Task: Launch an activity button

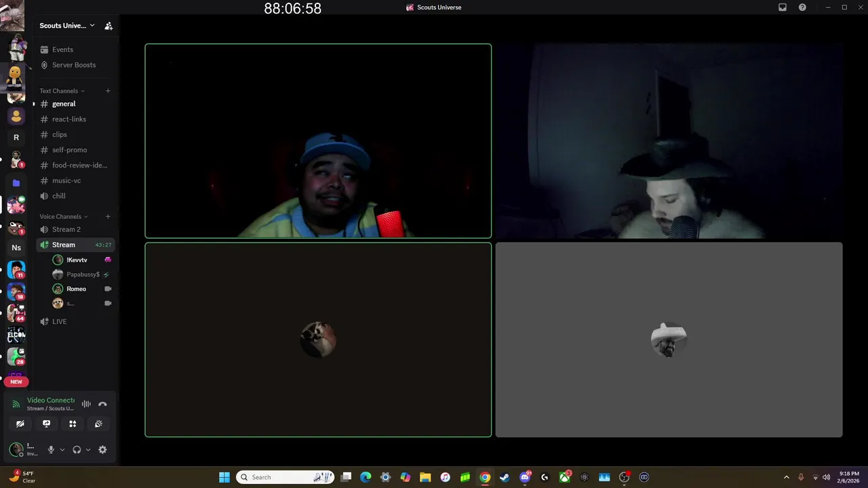Action: click(x=73, y=424)
